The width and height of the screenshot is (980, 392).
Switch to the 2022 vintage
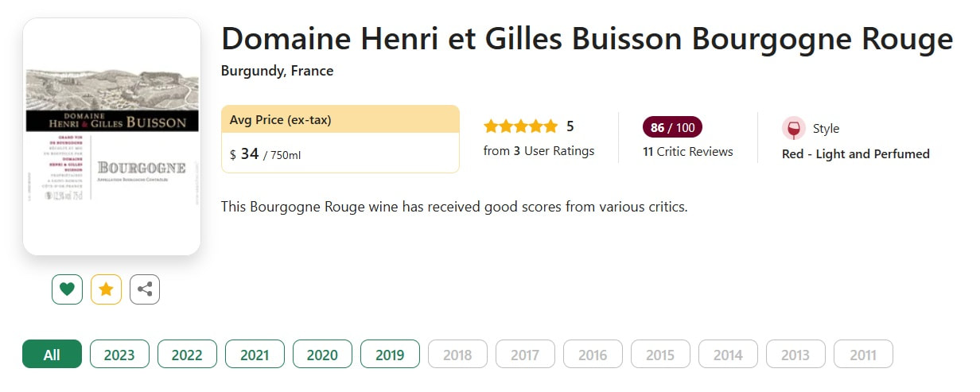coord(187,355)
